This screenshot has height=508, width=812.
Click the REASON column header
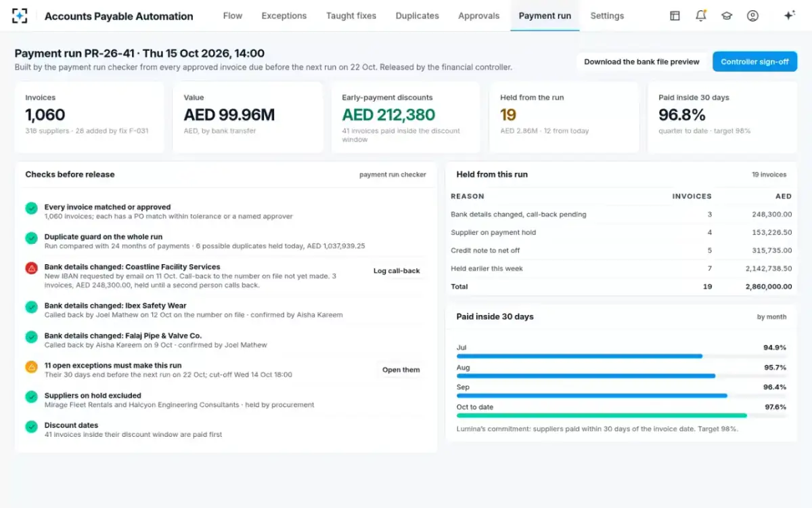(x=468, y=196)
